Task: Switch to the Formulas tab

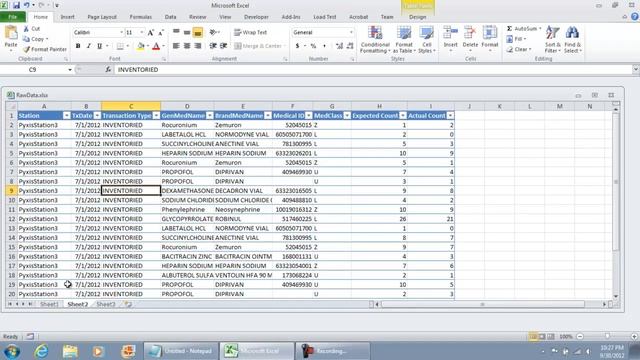Action: click(140, 17)
